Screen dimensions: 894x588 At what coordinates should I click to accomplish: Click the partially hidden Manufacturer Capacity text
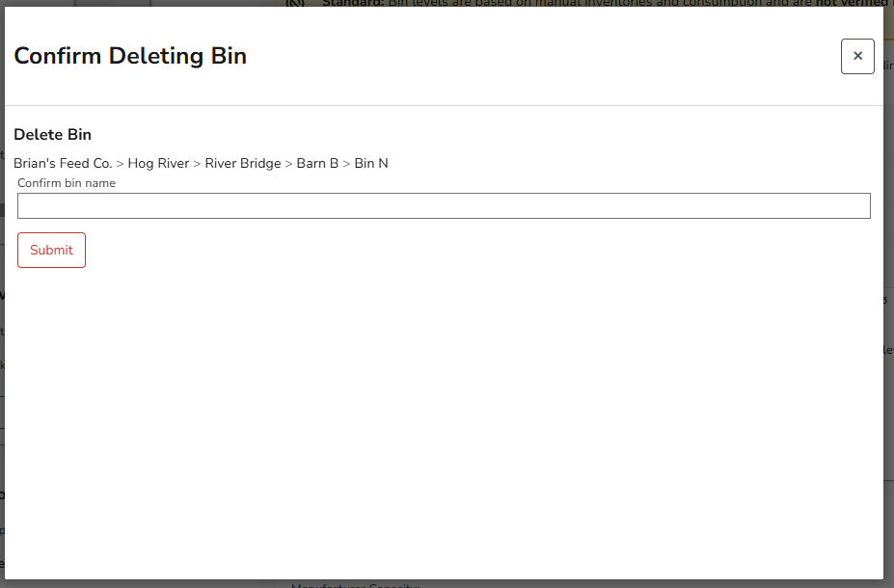tap(355, 584)
